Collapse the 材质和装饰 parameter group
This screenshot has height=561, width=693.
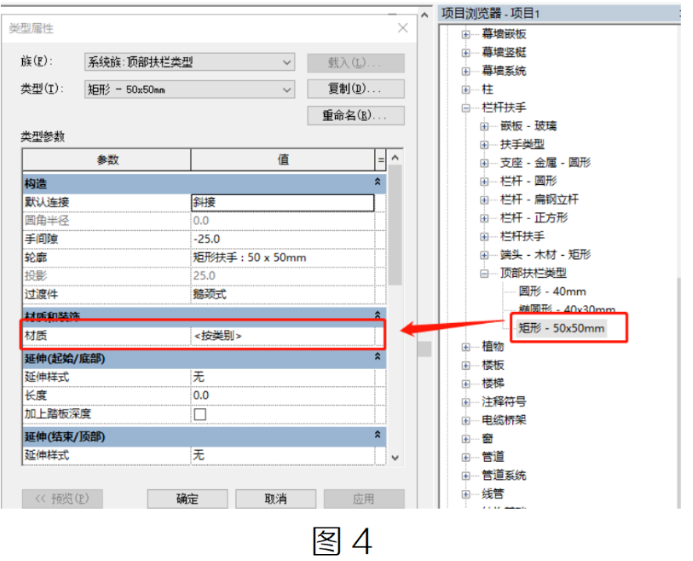pos(377,315)
